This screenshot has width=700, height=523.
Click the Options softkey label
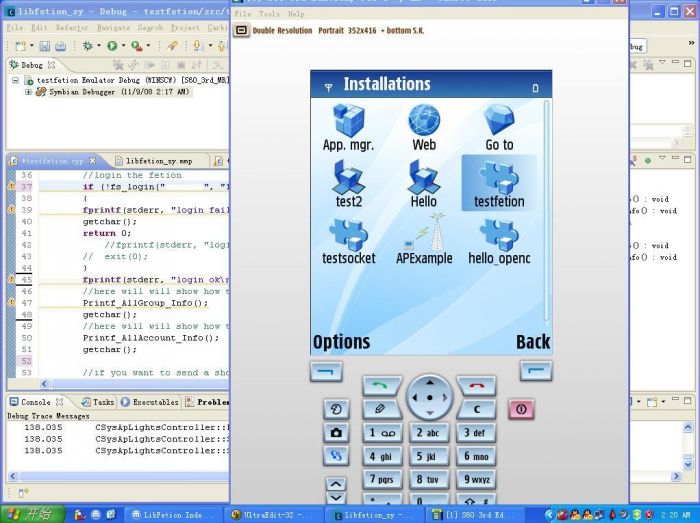(x=342, y=342)
